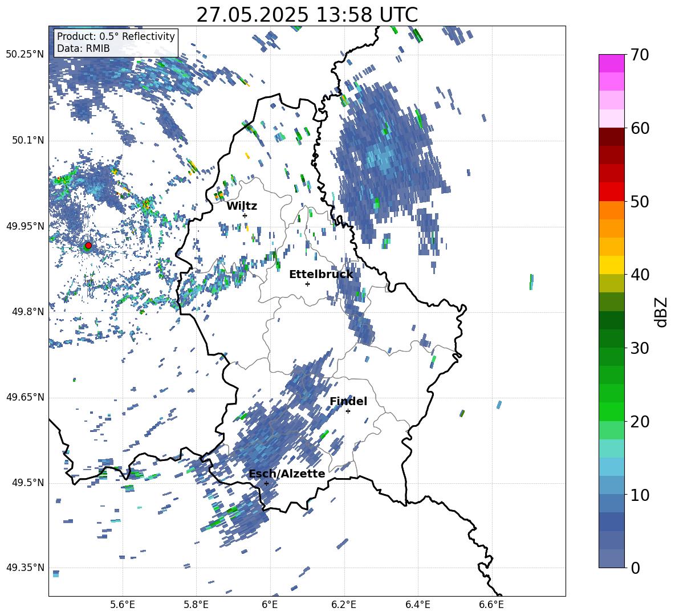This screenshot has height=616, width=675.
Task: Click the cross marker under Esch/Alzette
Action: (x=266, y=483)
